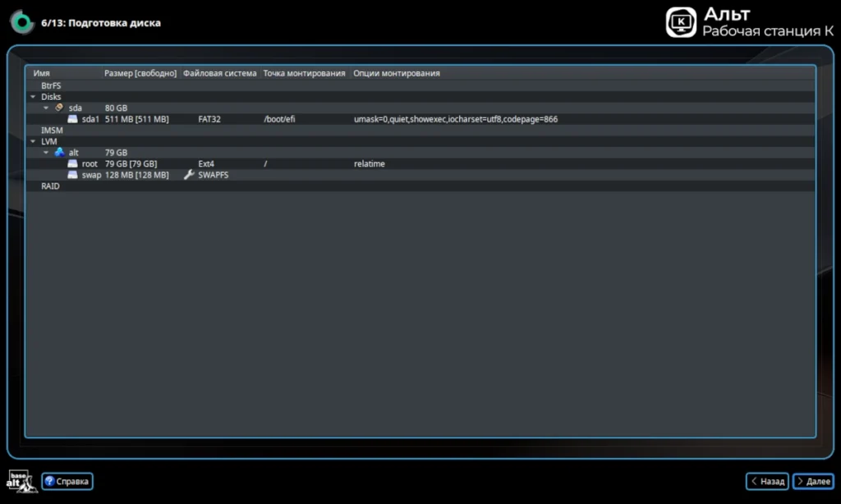
Task: Click the root volume icon
Action: point(72,163)
